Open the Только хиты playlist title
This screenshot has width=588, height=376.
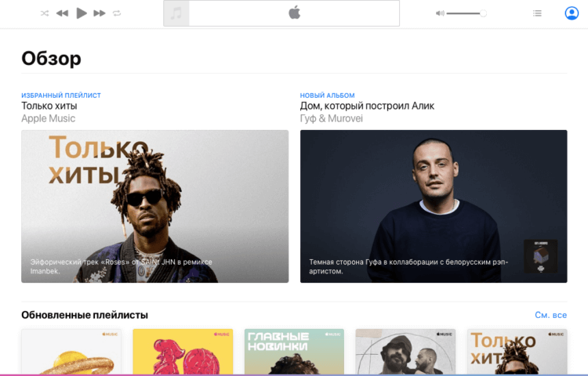click(x=49, y=106)
